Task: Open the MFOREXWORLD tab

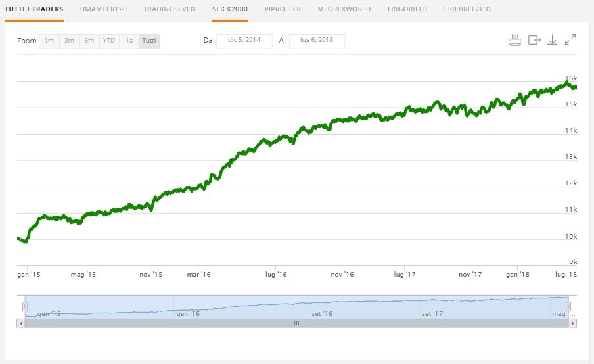Action: click(344, 9)
